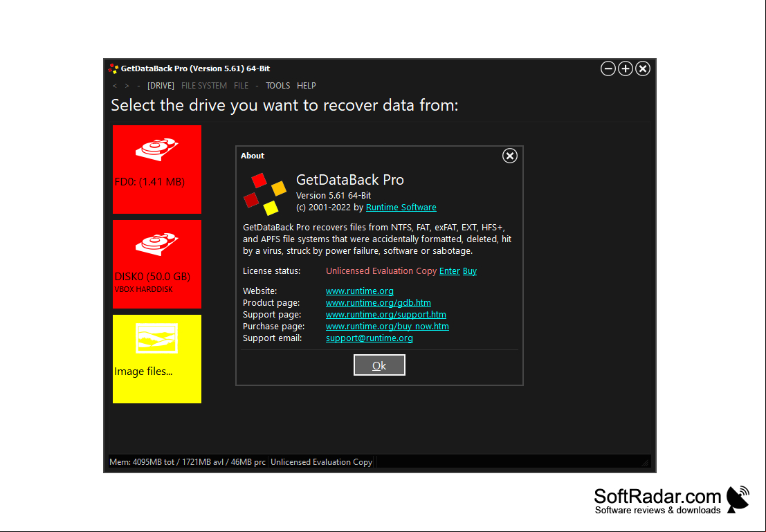
Task: Open the Image files tile
Action: point(157,358)
